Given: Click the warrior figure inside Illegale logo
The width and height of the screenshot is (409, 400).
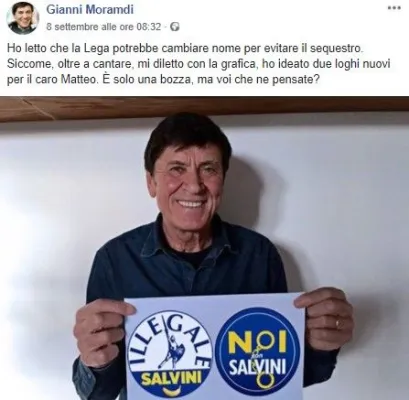Looking at the screenshot, I should 172,348.
